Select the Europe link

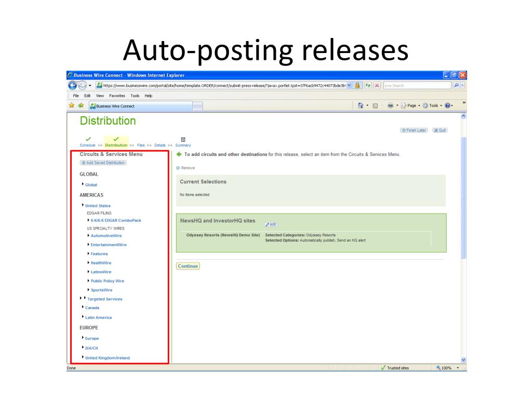(x=92, y=339)
